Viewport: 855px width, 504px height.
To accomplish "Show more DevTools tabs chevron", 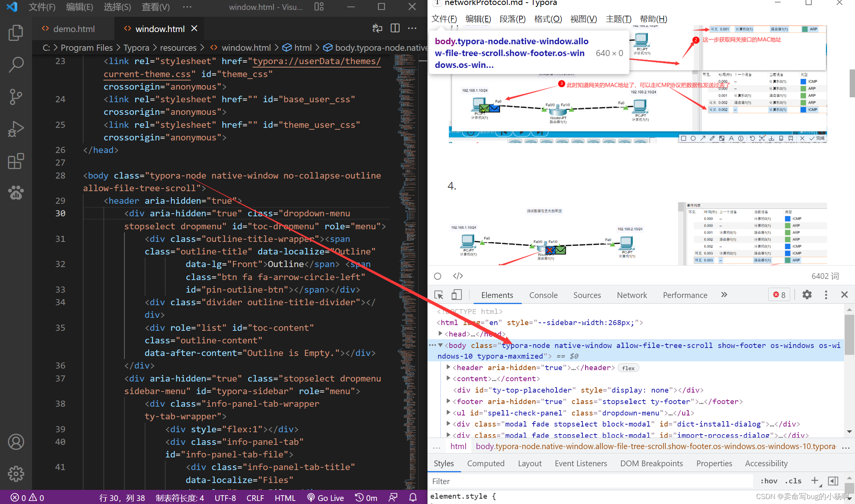I will [x=724, y=295].
